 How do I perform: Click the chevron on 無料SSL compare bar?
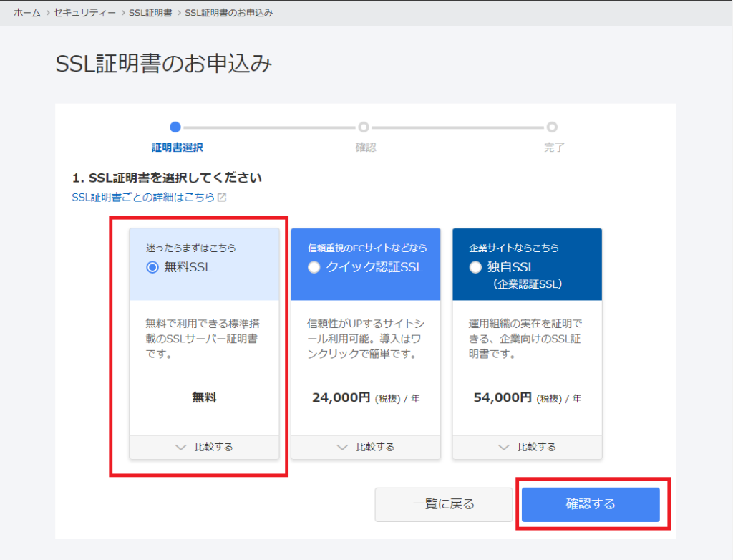181,446
